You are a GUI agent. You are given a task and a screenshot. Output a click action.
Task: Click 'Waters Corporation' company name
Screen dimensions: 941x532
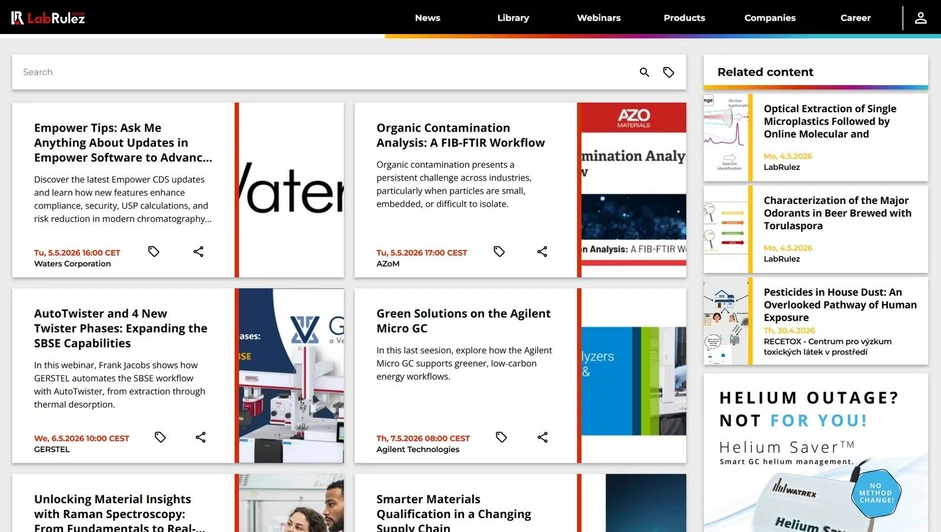click(x=73, y=264)
